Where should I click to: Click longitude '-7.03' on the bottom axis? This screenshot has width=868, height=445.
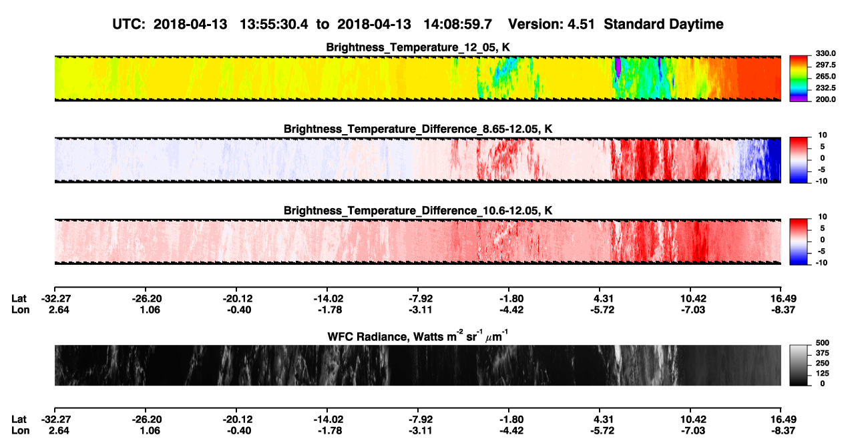pyautogui.click(x=692, y=430)
